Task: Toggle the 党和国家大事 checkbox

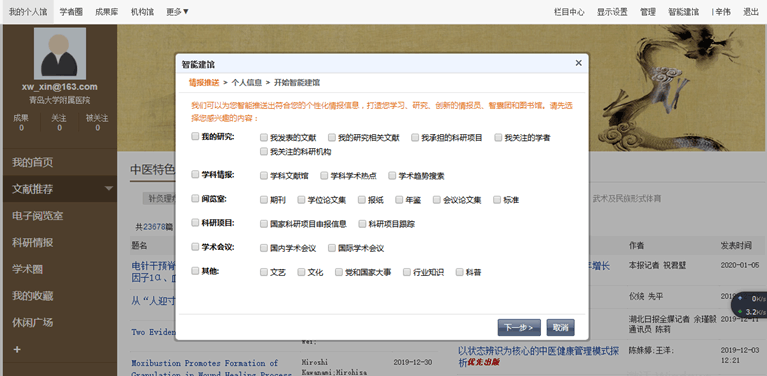Action: 338,272
